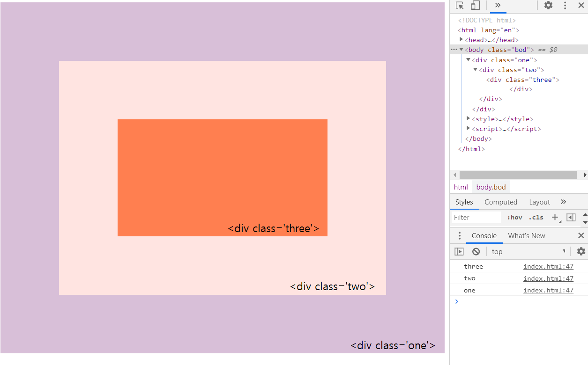The image size is (588, 365).
Task: Select the DOCTYPE html line
Action: (487, 20)
